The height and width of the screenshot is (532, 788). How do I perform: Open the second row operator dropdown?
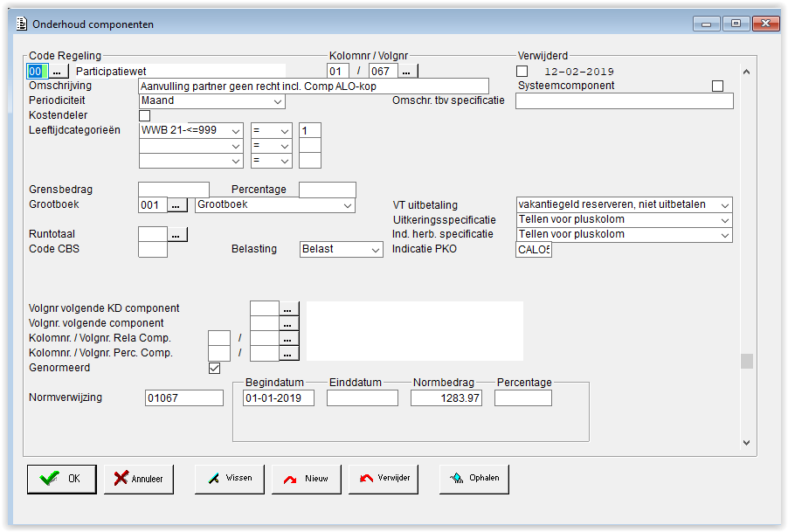pyautogui.click(x=272, y=146)
